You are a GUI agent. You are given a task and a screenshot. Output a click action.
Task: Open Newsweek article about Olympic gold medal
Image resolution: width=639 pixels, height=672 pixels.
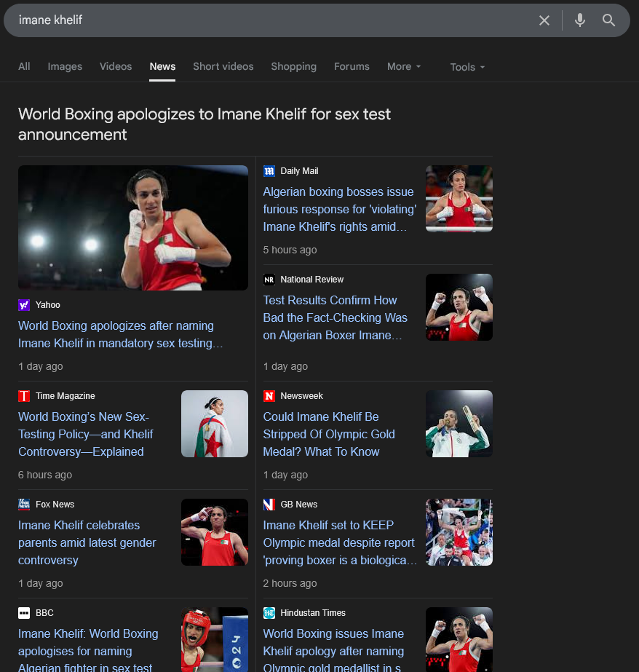[329, 434]
